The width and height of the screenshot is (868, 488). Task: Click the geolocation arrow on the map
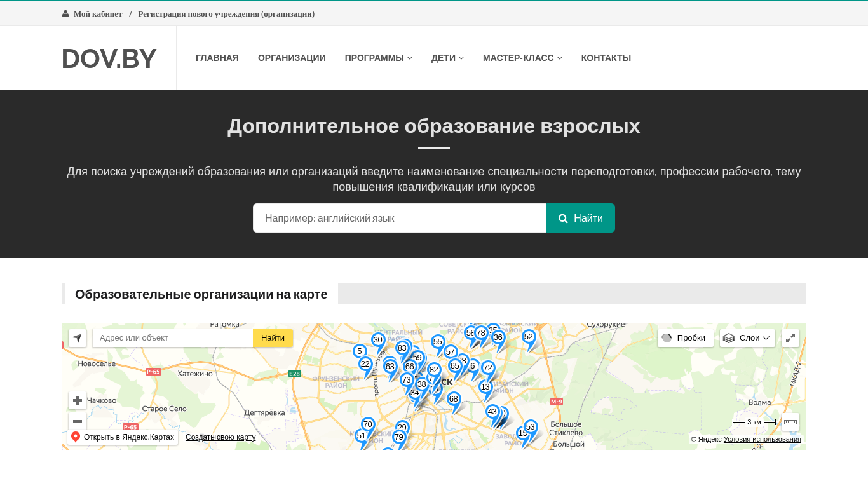pyautogui.click(x=78, y=338)
